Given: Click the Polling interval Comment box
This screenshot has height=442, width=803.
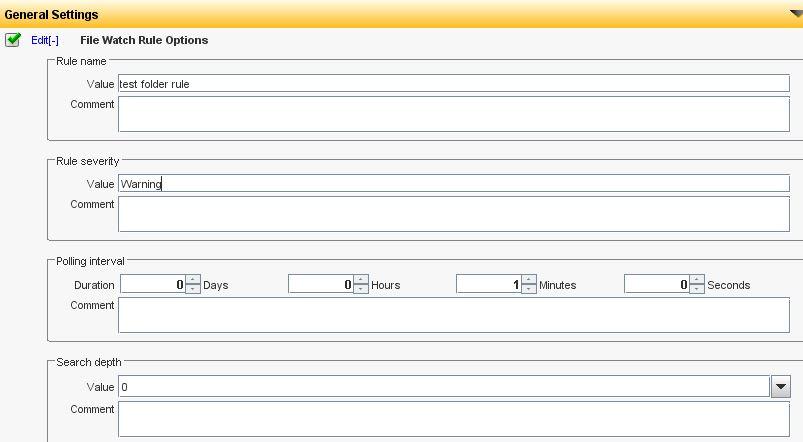Looking at the screenshot, I should point(453,315).
